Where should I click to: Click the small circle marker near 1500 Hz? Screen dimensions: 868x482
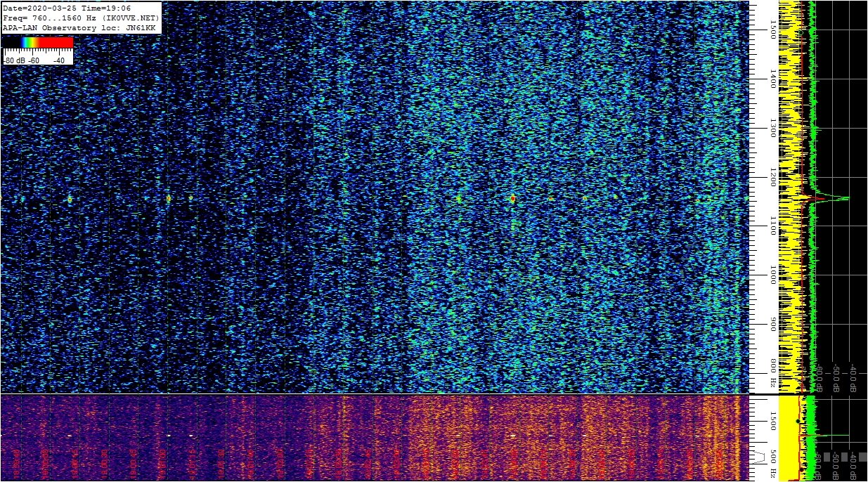pyautogui.click(x=801, y=32)
